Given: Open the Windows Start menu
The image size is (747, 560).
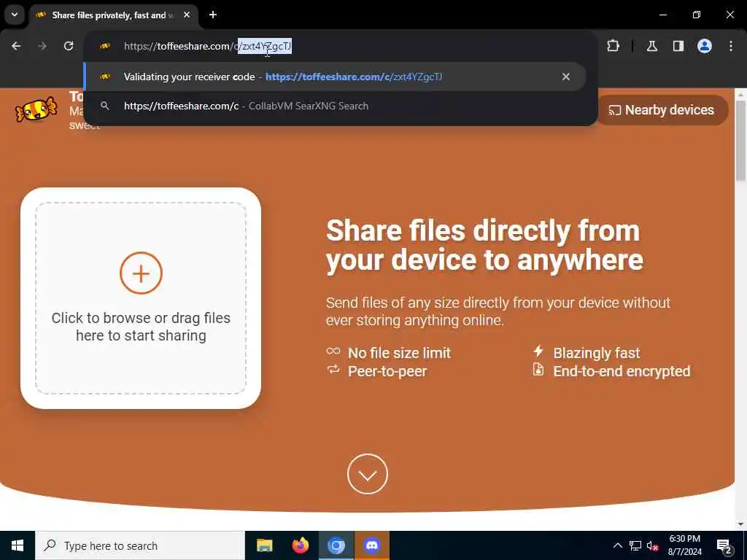Looking at the screenshot, I should tap(18, 545).
